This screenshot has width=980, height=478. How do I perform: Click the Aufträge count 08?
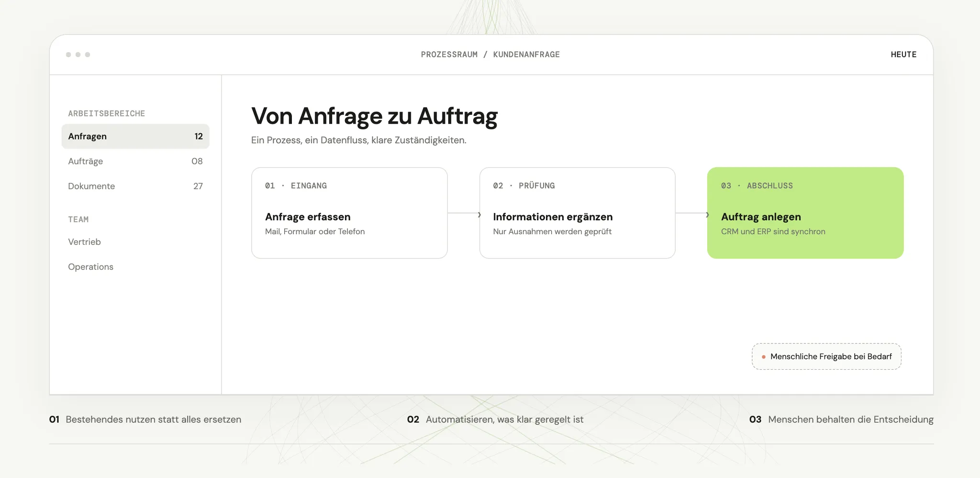click(197, 161)
